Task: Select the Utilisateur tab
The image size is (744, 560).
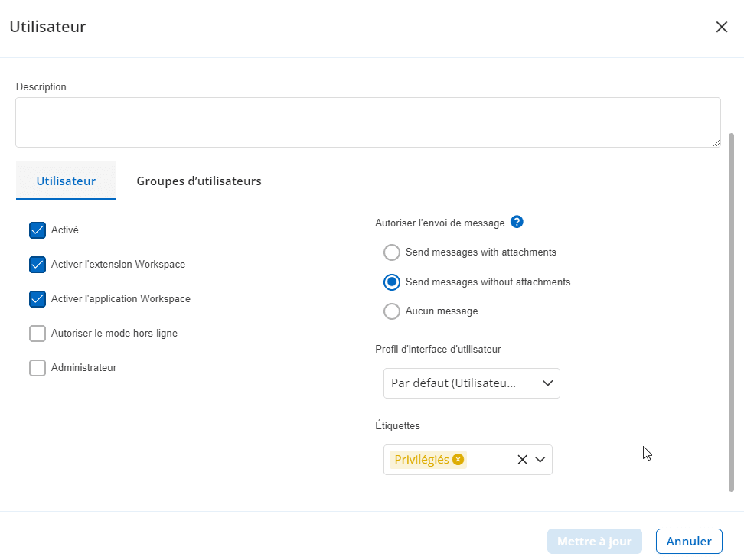Action: (66, 181)
